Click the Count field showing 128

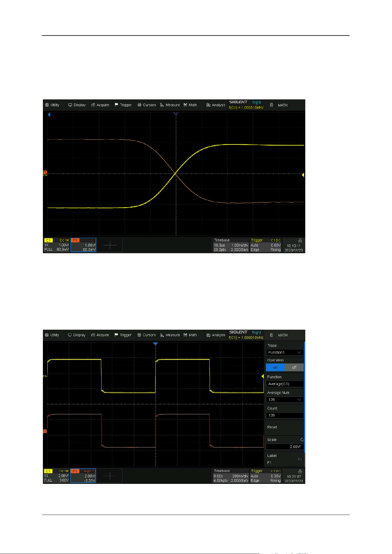pos(285,415)
